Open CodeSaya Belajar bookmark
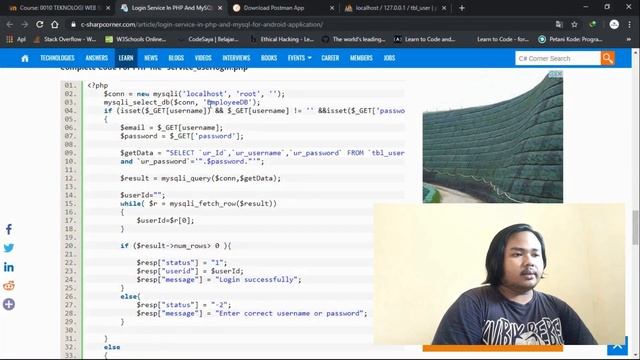 click(x=209, y=39)
